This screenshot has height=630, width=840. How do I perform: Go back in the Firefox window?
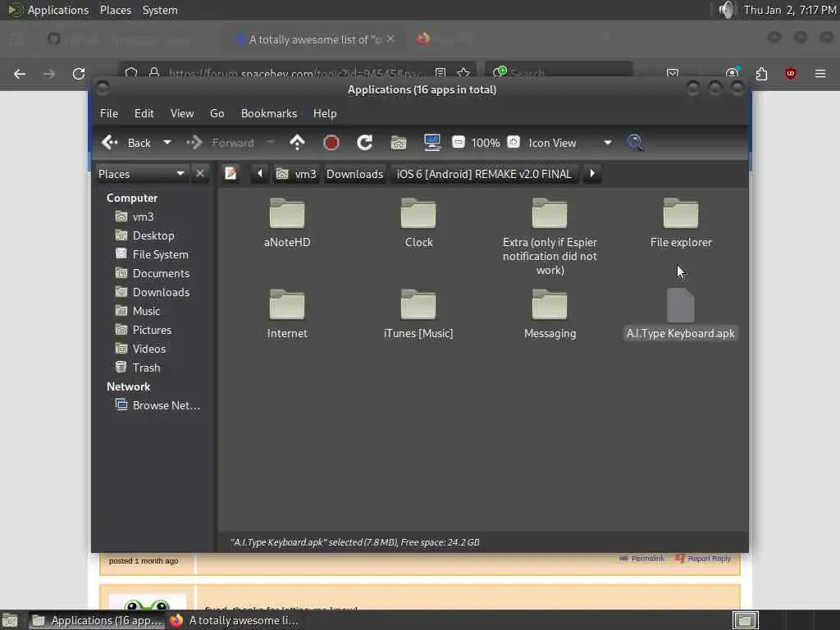pos(20,73)
